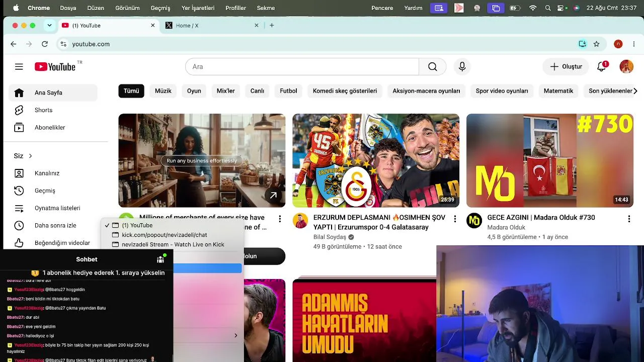Viewport: 644px width, 362px height.
Task: Open Oynatma listeleri in the sidebar
Action: tap(53, 208)
